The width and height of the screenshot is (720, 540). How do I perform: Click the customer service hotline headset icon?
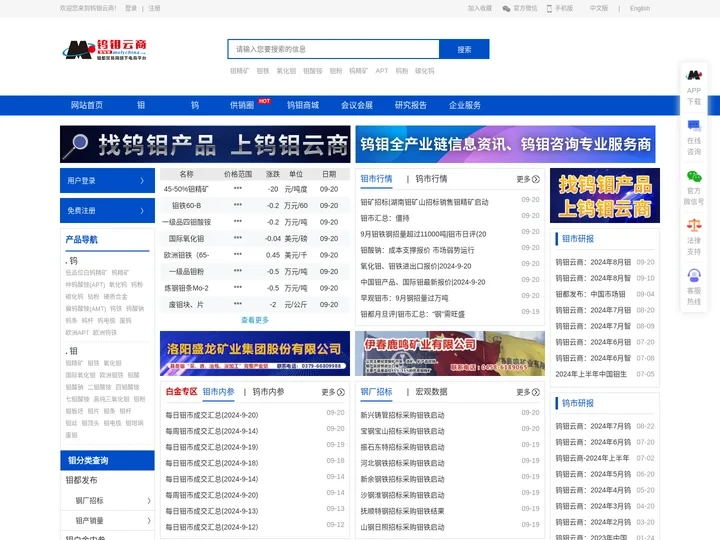(694, 276)
